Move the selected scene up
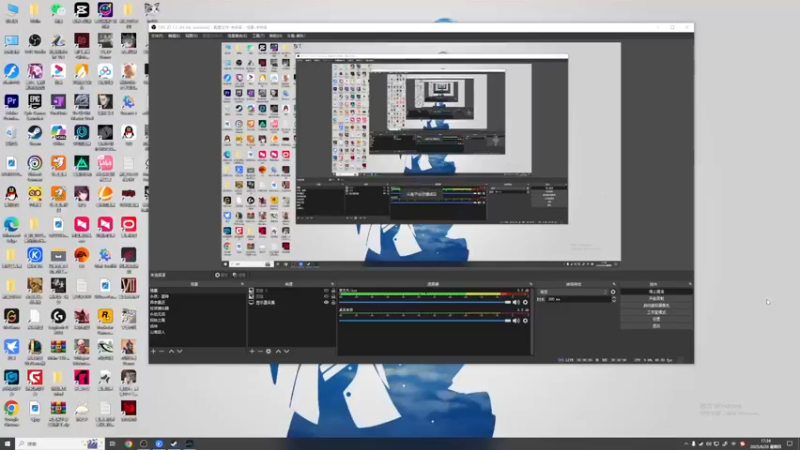The image size is (800, 450). (x=171, y=352)
